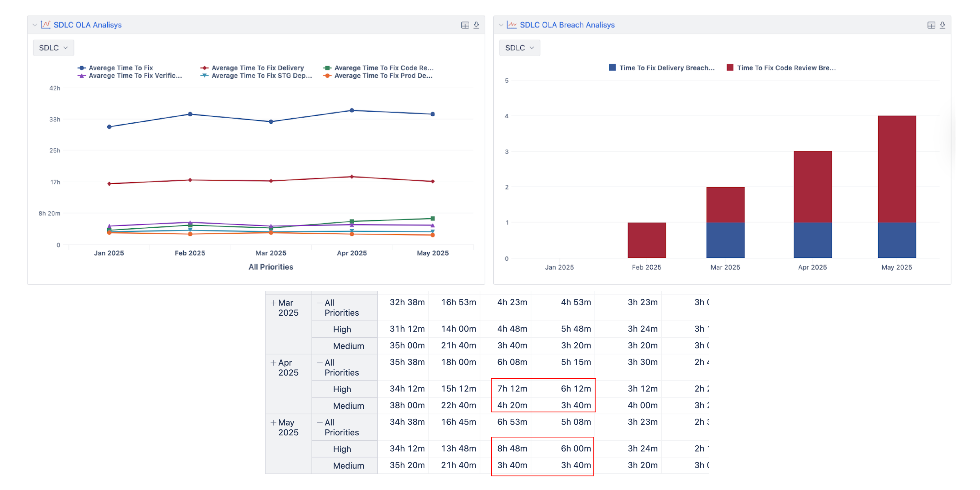Open the SDLC OLA Breach Analisys title link
Viewport: 980px width, 490px height.
(x=567, y=25)
